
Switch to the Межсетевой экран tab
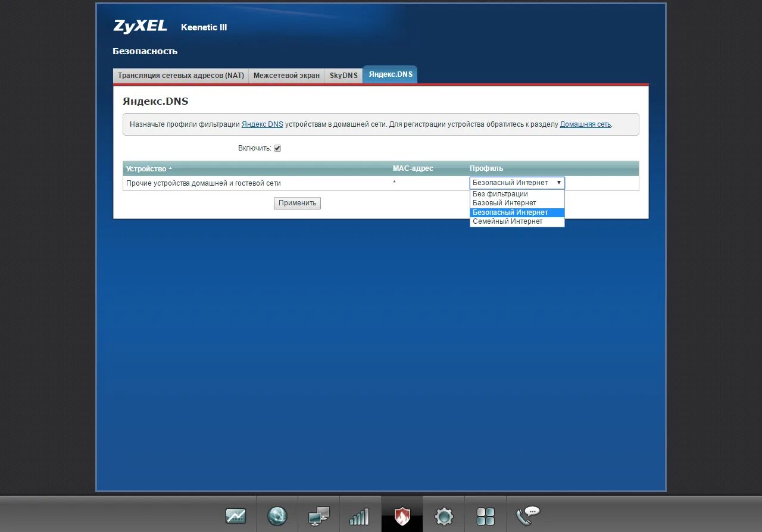click(286, 76)
